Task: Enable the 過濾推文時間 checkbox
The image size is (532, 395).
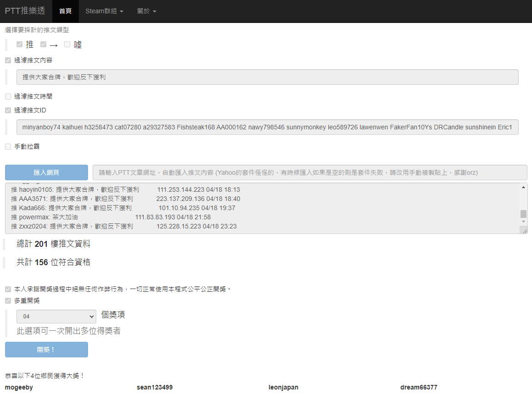Action: click(8, 97)
